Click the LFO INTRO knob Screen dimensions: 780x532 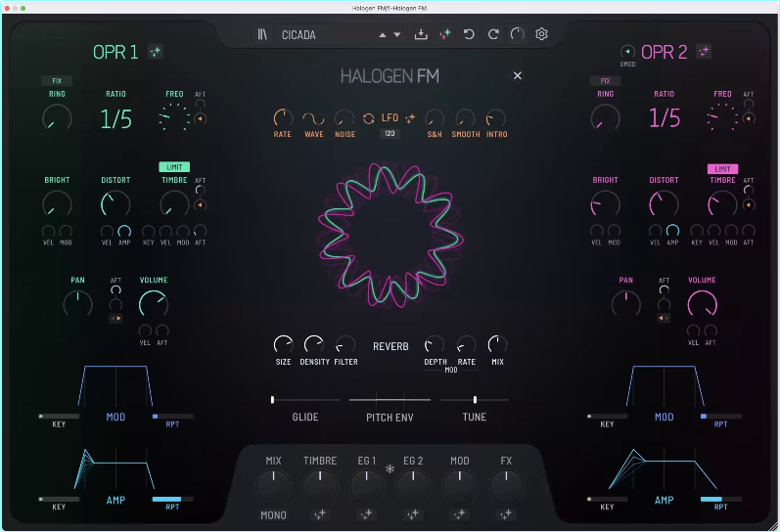coord(496,118)
